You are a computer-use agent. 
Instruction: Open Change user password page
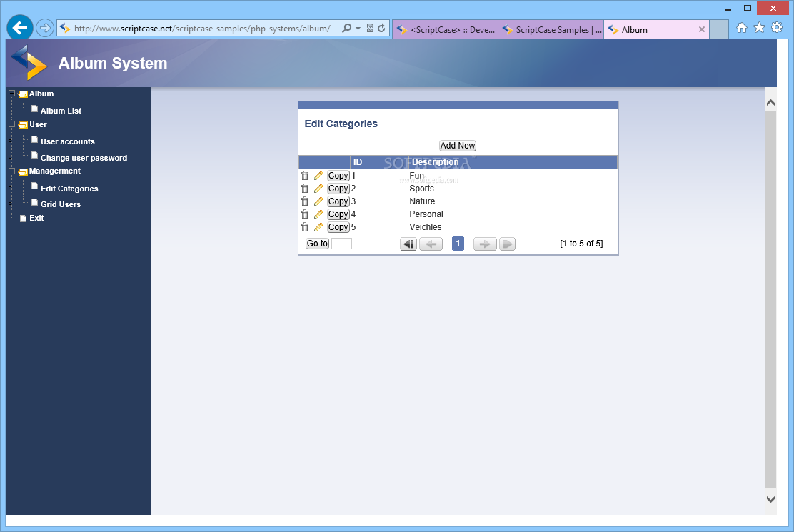[84, 158]
